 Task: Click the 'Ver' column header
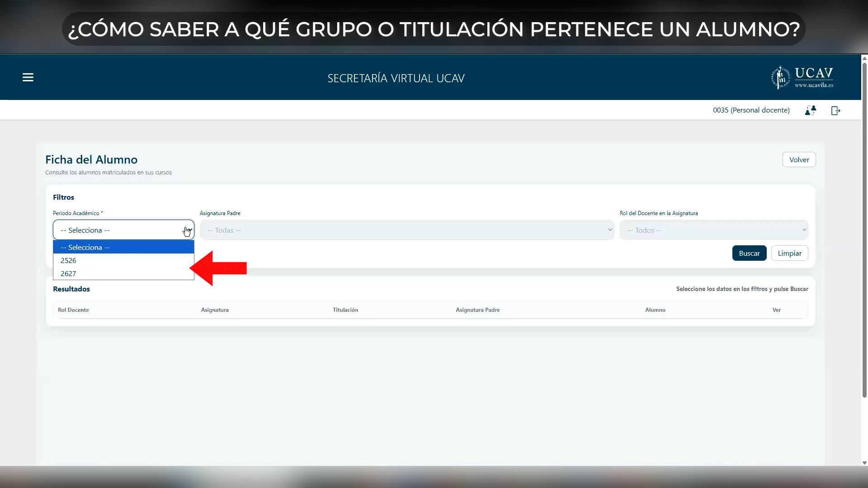tap(777, 310)
